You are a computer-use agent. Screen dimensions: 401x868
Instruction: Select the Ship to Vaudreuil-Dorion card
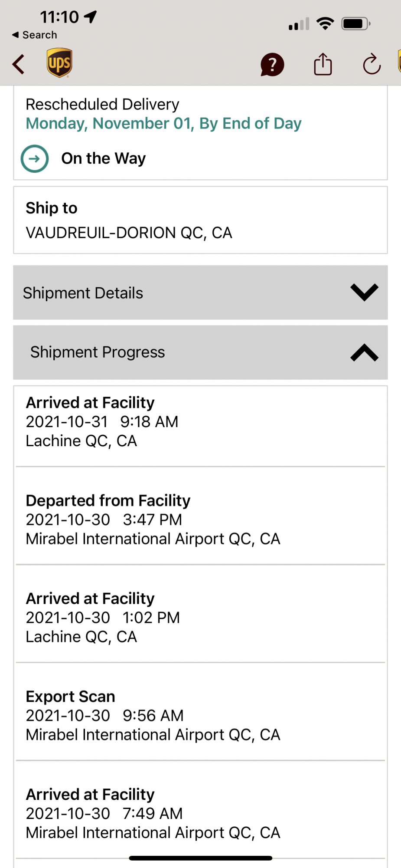click(200, 220)
